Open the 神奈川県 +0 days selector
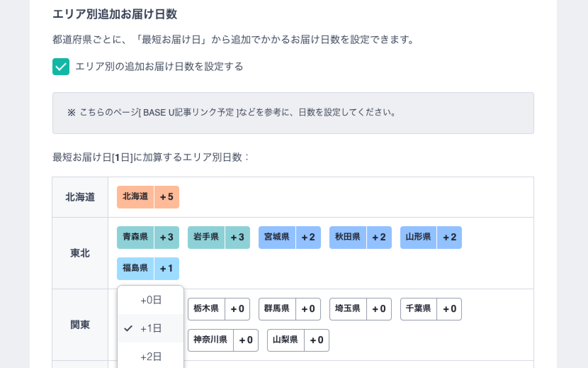The height and width of the screenshot is (368, 588). (223, 340)
